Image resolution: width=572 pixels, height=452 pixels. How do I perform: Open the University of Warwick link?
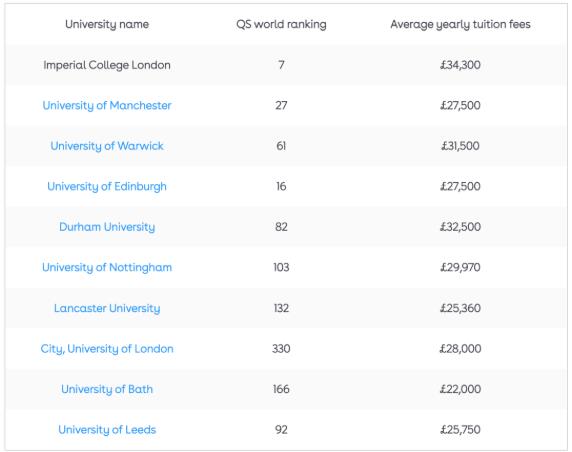click(x=107, y=146)
